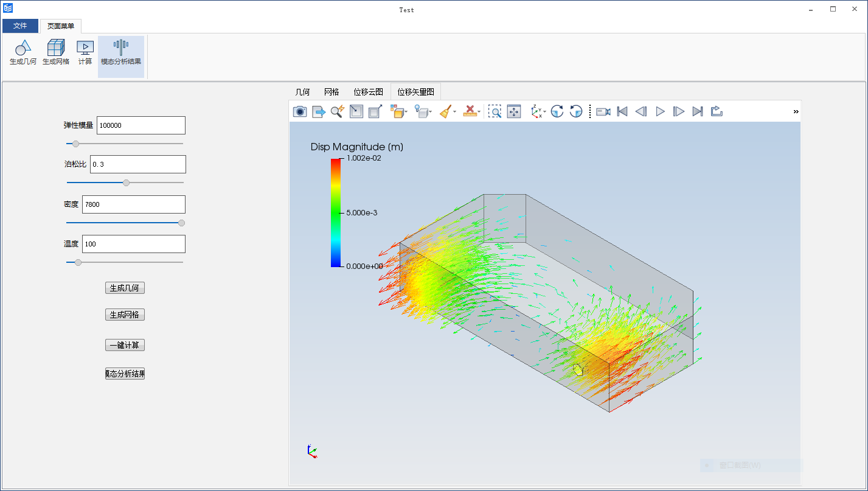The height and width of the screenshot is (491, 868).
Task: Click the 一键计算 button
Action: [125, 345]
